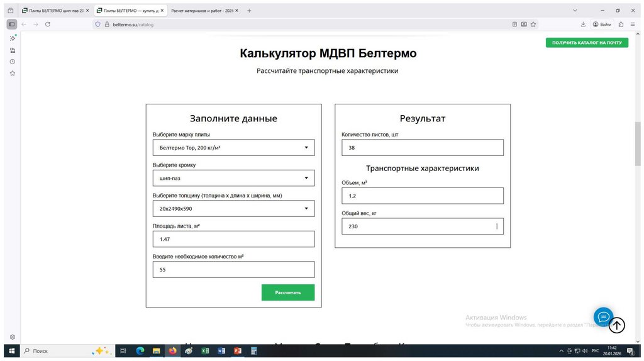The image size is (644, 361).
Task: Close the 'Плиты БЕЛТЕРМО шип-паз' tab
Action: pos(87,11)
